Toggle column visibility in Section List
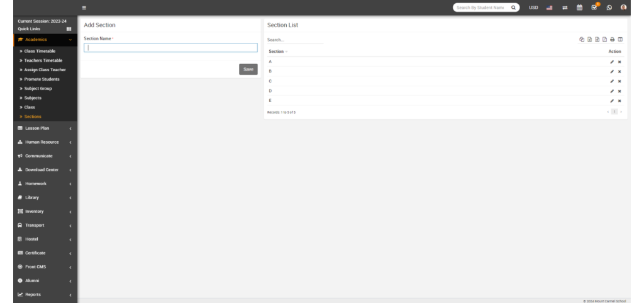Image resolution: width=644 pixels, height=303 pixels. click(620, 39)
